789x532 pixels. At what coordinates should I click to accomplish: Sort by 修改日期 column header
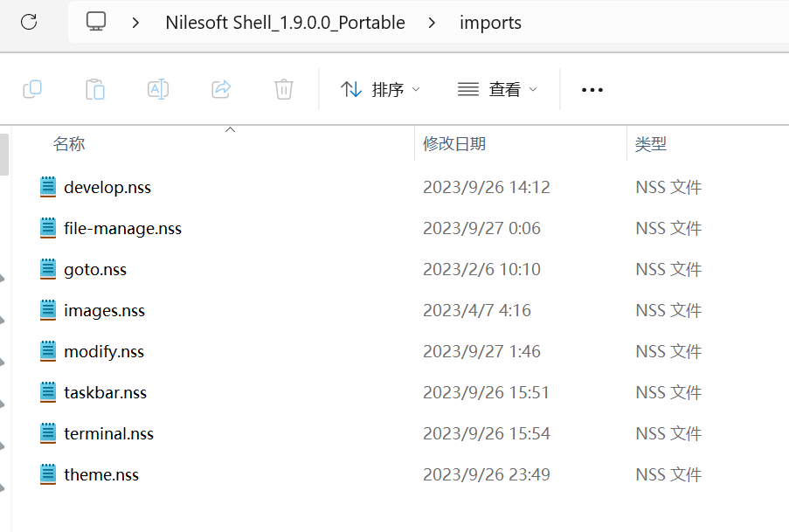point(454,144)
